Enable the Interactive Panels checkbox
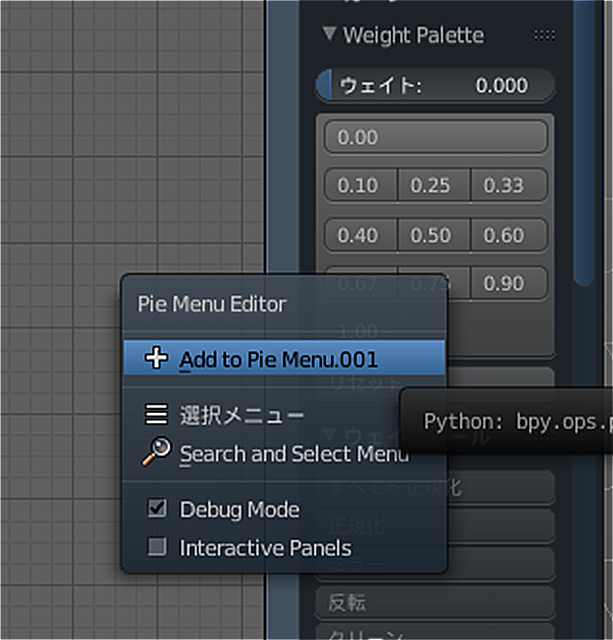Viewport: 613px width, 640px height. pyautogui.click(x=157, y=547)
